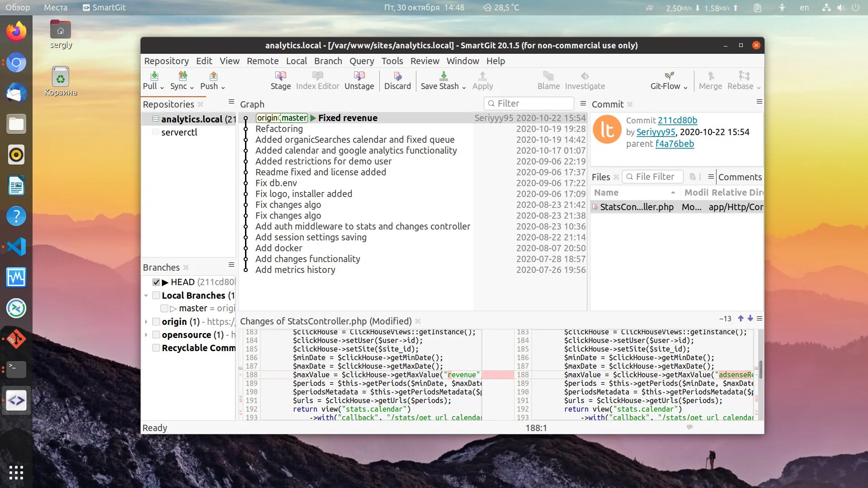
Task: Open commit hash 211cd80b link
Action: (x=677, y=120)
